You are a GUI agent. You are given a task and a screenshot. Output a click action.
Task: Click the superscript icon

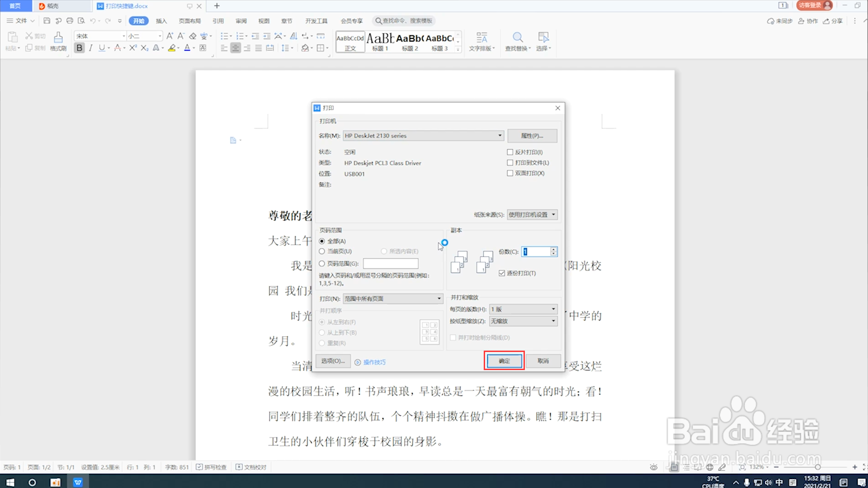coord(132,48)
